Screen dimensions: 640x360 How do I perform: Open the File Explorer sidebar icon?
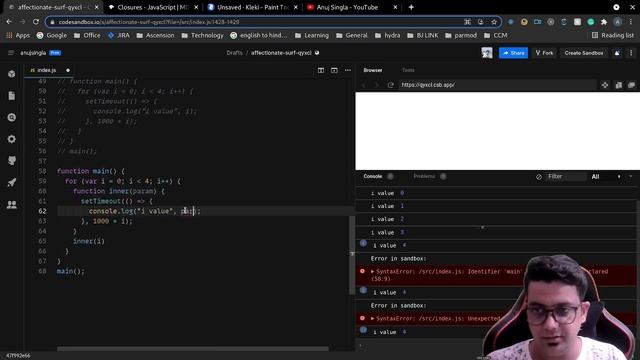(x=11, y=96)
